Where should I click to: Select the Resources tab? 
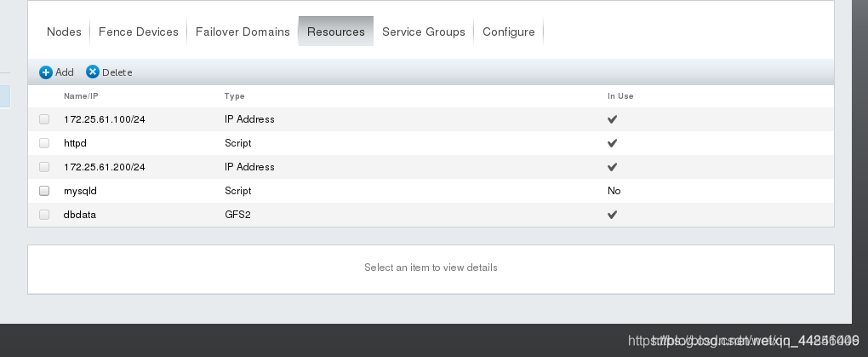point(336,32)
